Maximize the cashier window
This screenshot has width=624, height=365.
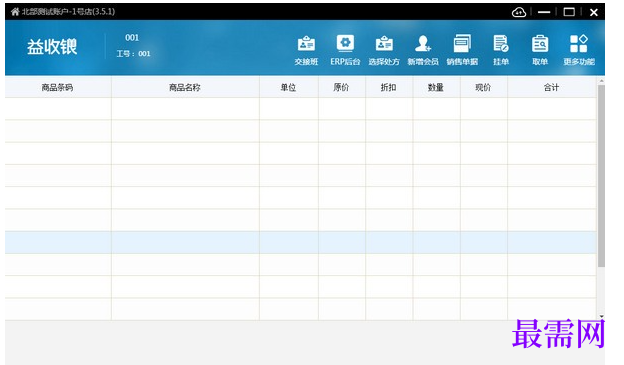(x=569, y=12)
